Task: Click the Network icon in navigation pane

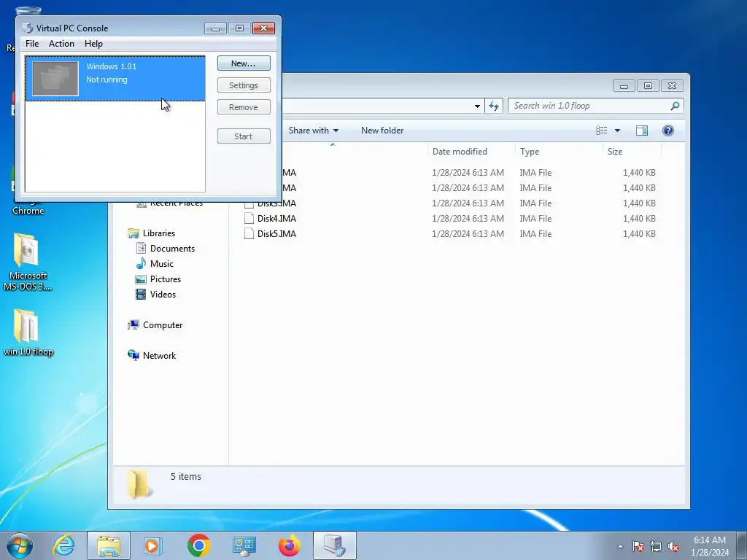Action: tap(133, 355)
